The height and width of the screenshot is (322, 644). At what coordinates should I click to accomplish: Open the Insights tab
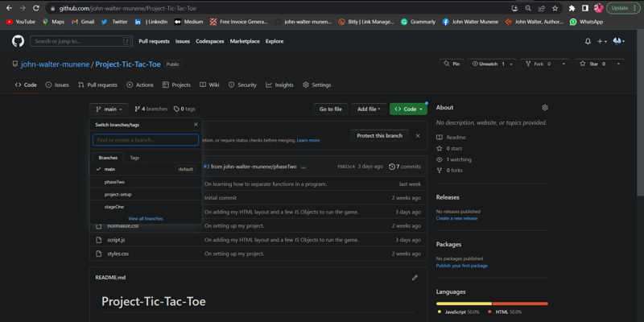pos(279,85)
